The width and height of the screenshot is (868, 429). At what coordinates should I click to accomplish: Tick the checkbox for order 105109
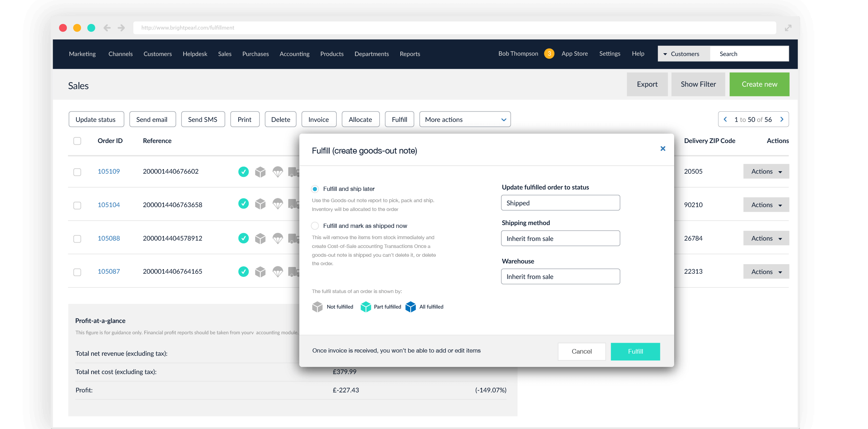coord(77,172)
